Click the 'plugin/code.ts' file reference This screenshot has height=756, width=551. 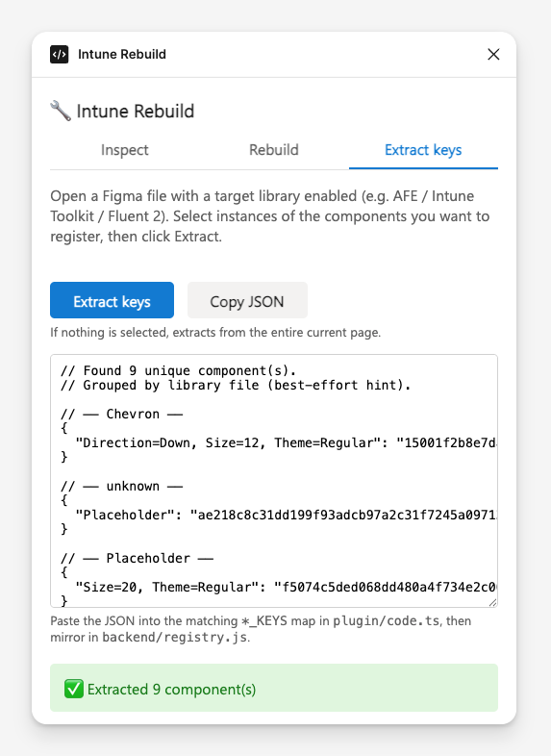point(387,620)
